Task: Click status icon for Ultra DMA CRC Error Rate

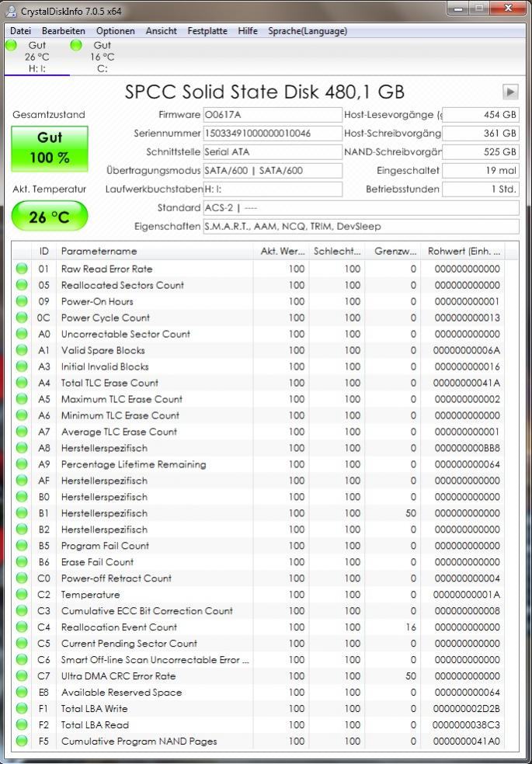Action: (22, 676)
